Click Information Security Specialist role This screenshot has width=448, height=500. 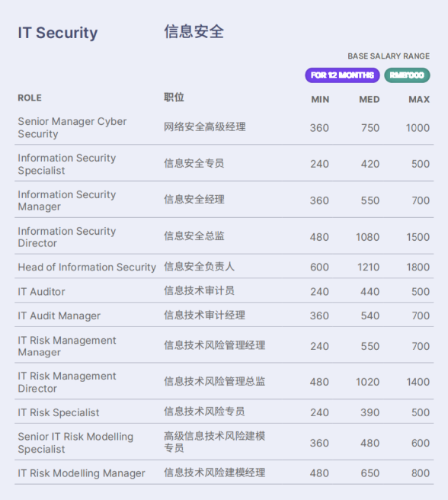point(67,164)
